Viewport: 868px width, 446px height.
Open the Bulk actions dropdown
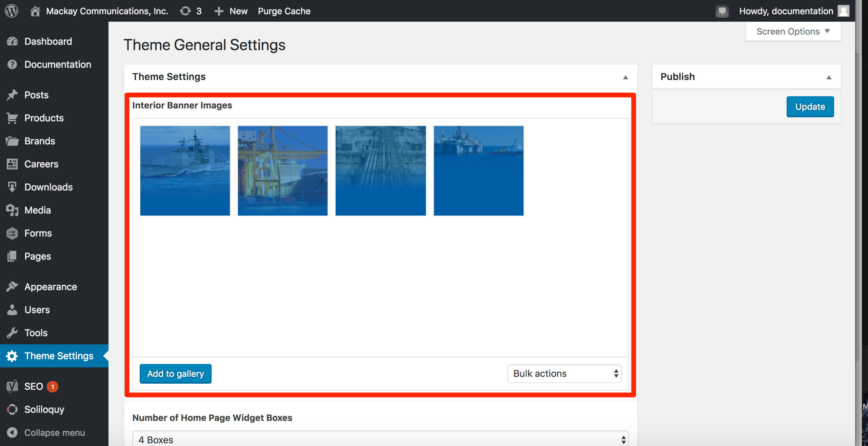pos(564,373)
